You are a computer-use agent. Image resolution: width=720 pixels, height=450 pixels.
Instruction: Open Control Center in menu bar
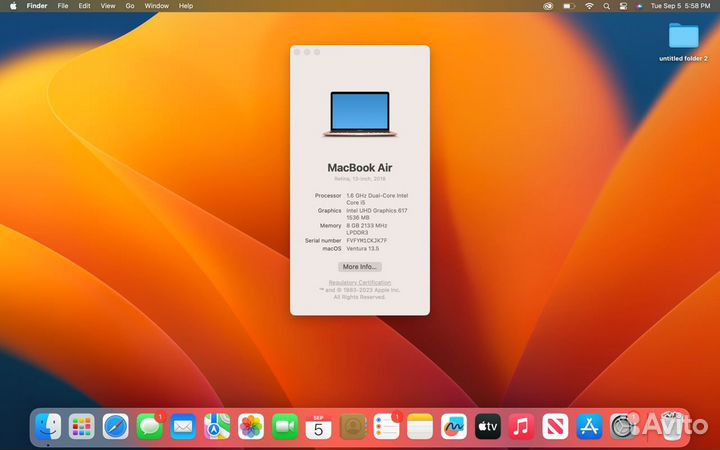(623, 6)
